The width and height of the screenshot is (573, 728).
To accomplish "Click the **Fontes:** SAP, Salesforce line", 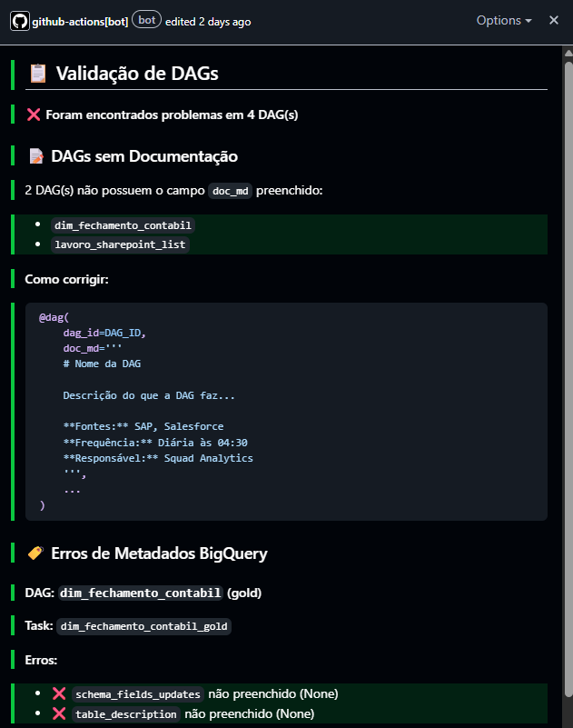I will coord(143,426).
